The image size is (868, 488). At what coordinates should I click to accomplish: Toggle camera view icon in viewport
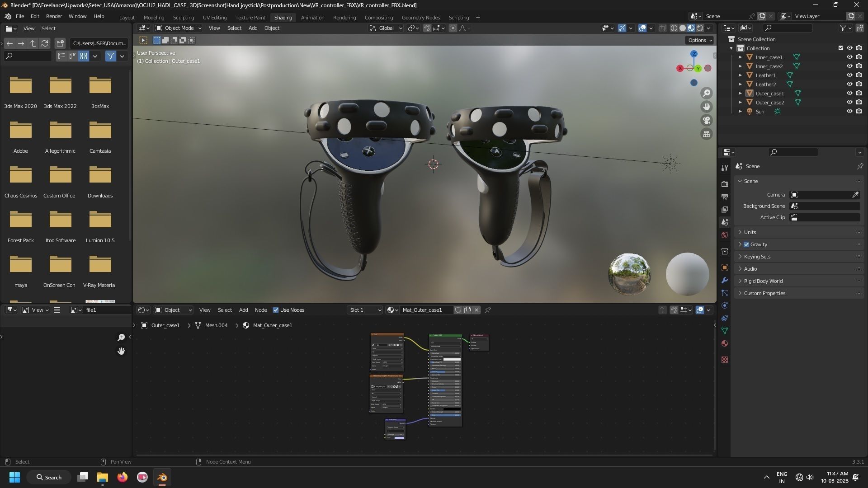pos(706,120)
